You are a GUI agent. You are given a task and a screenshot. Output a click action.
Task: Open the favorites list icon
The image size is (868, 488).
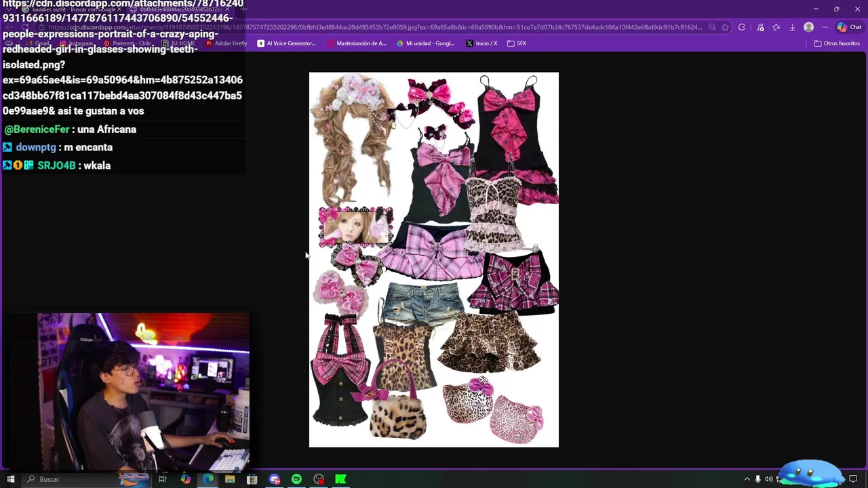(776, 27)
